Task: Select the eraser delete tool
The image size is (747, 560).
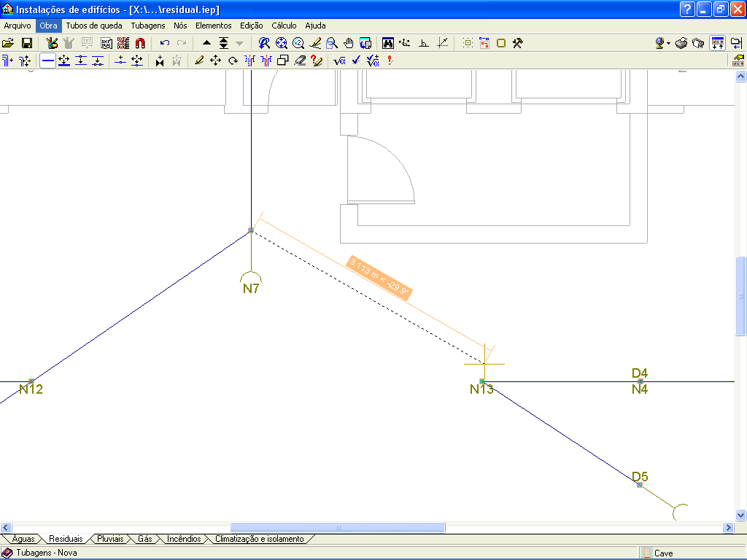Action: tap(300, 61)
